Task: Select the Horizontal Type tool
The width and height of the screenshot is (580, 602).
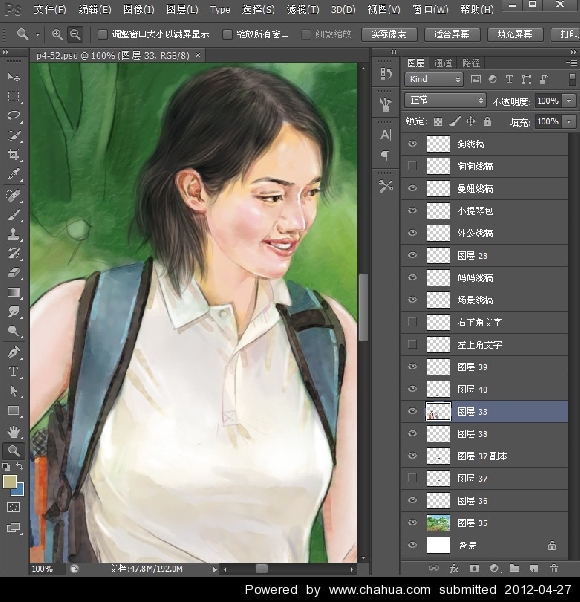Action: click(13, 372)
